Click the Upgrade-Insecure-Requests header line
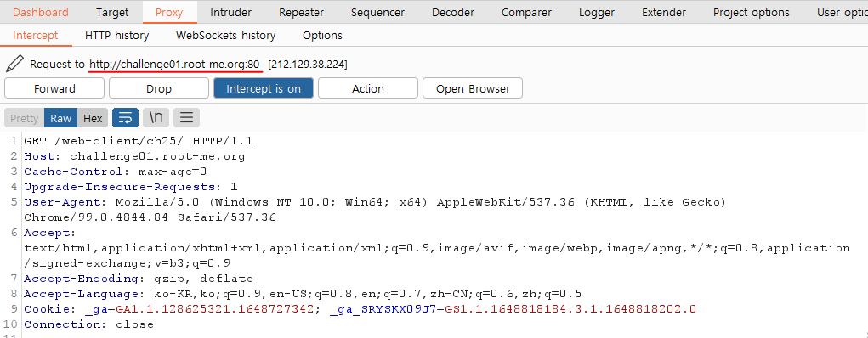The width and height of the screenshot is (868, 338). point(131,187)
